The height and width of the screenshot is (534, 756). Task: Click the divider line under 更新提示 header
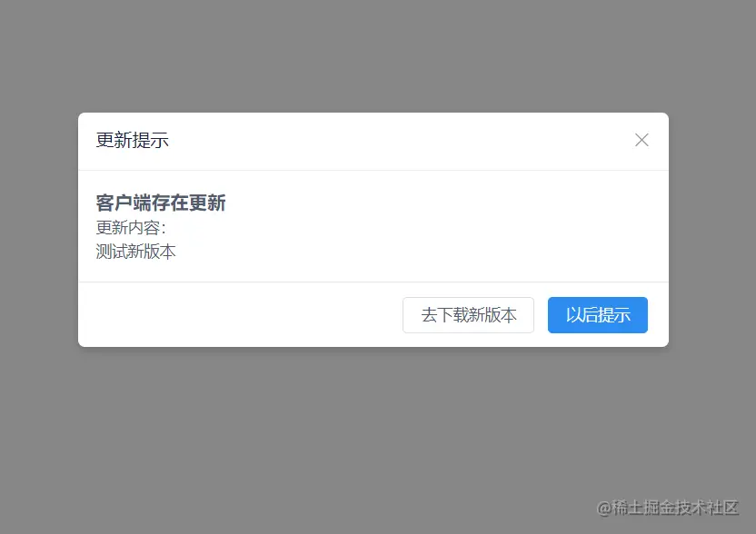373,170
